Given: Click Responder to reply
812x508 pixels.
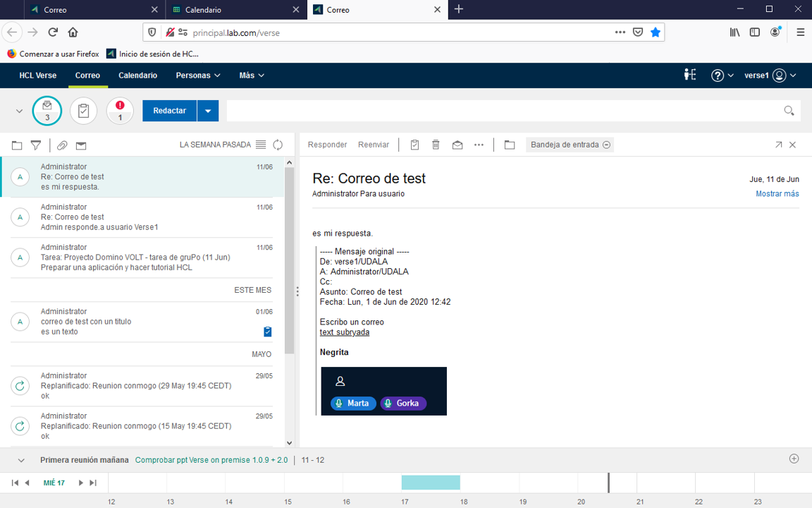Looking at the screenshot, I should (327, 145).
